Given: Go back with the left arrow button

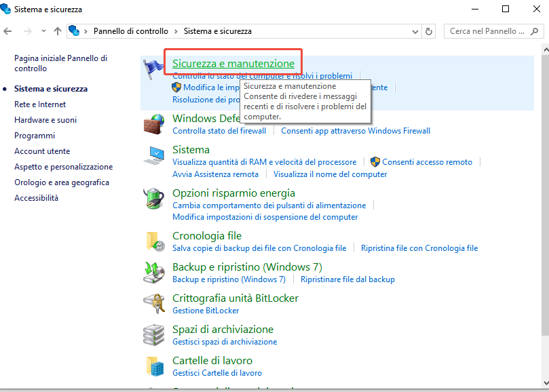Looking at the screenshot, I should pyautogui.click(x=7, y=31).
